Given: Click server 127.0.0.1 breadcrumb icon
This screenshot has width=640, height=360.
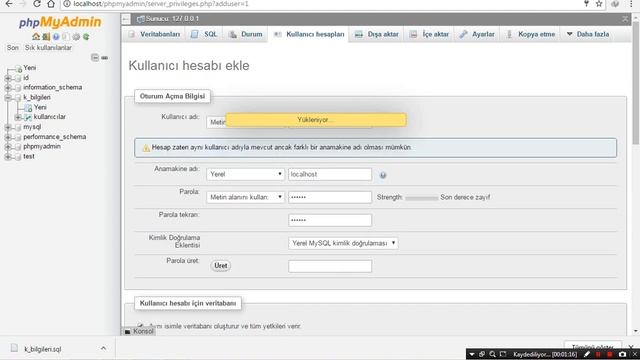Looking at the screenshot, I should click(x=140, y=19).
